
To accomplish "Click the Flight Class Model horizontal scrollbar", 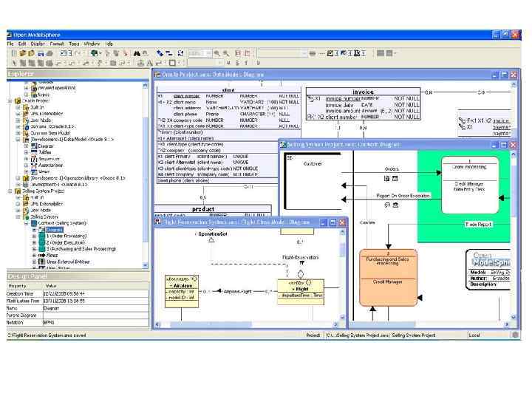I will 211,324.
